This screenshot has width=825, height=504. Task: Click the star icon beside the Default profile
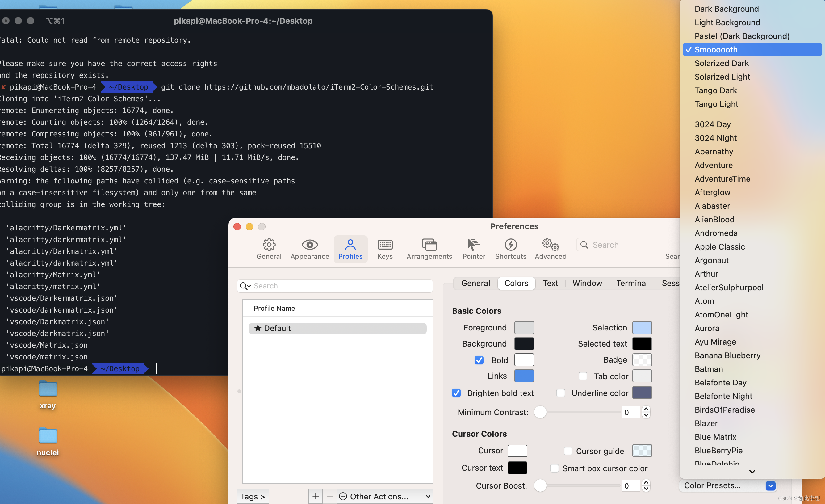click(258, 328)
